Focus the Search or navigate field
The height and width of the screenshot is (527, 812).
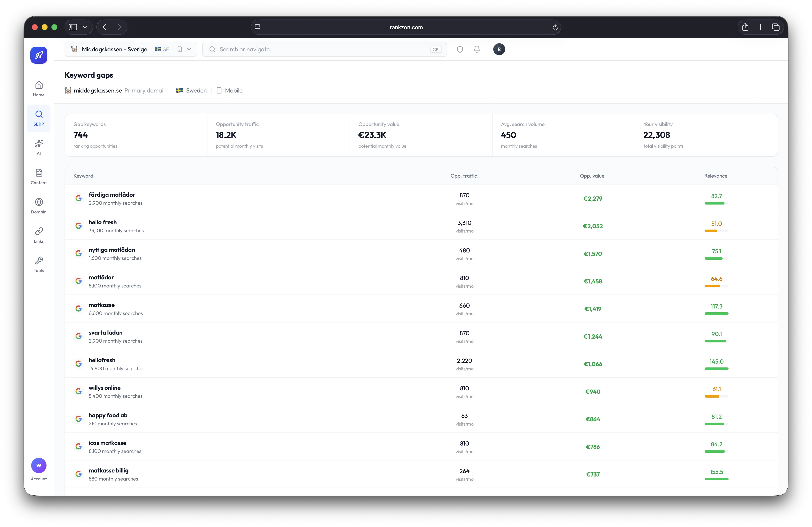point(324,49)
